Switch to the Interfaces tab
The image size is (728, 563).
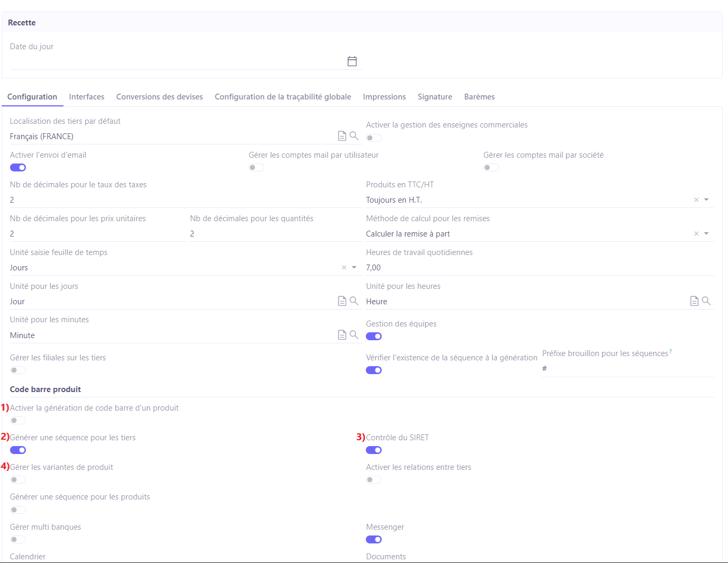click(87, 97)
